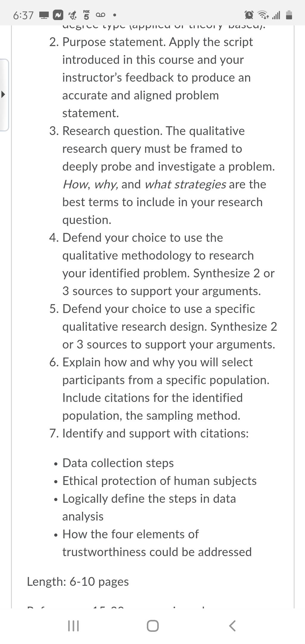Viewport: 305px width, 644px height.
Task: Tap the 'Purpose statement' list item
Action: [x=151, y=77]
